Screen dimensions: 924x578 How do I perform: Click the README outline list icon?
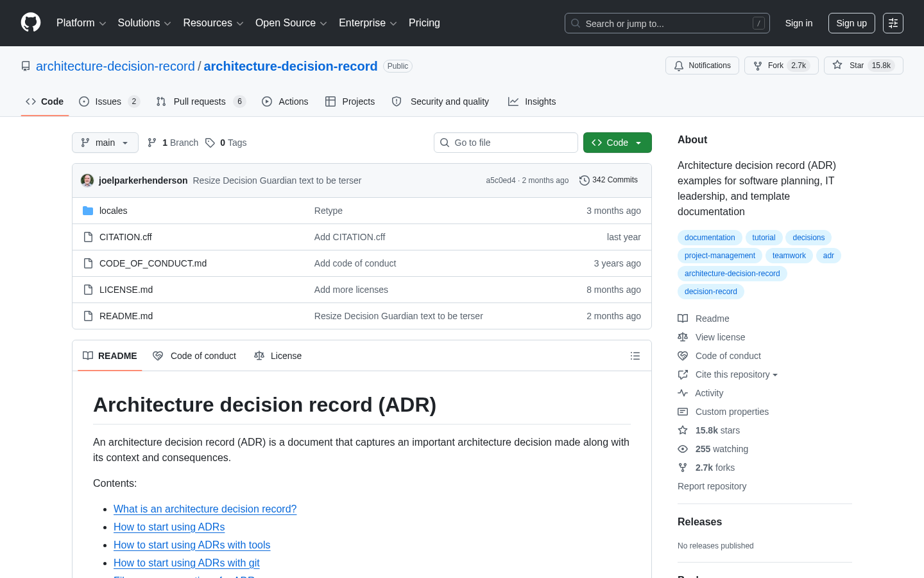(635, 356)
